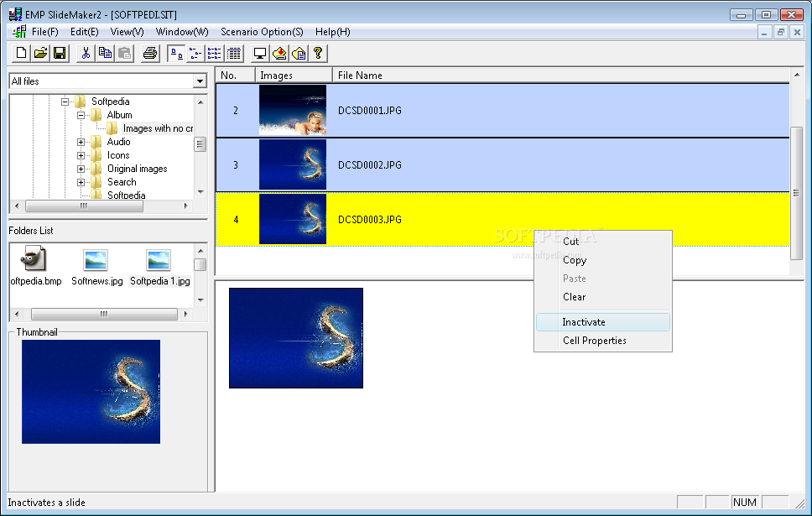This screenshot has height=516, width=812.
Task: Create a new file with the blank page icon
Action: 21,54
